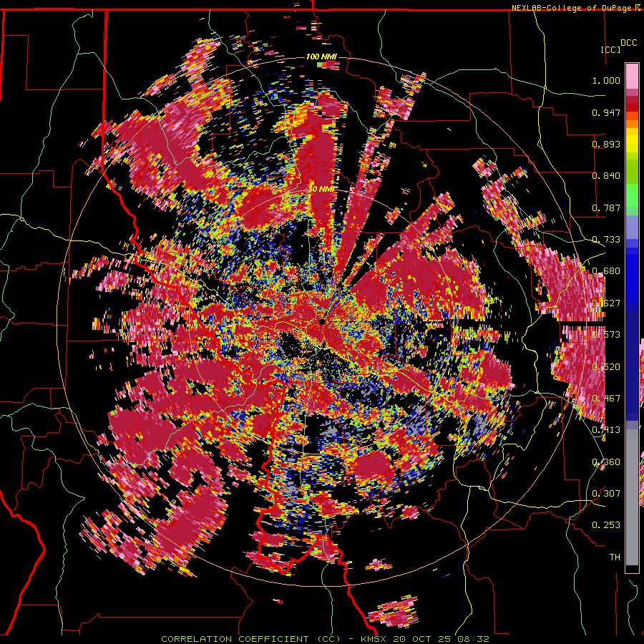Select the 0.253 legend value
Viewport: 644px width, 644px height.
coord(606,525)
